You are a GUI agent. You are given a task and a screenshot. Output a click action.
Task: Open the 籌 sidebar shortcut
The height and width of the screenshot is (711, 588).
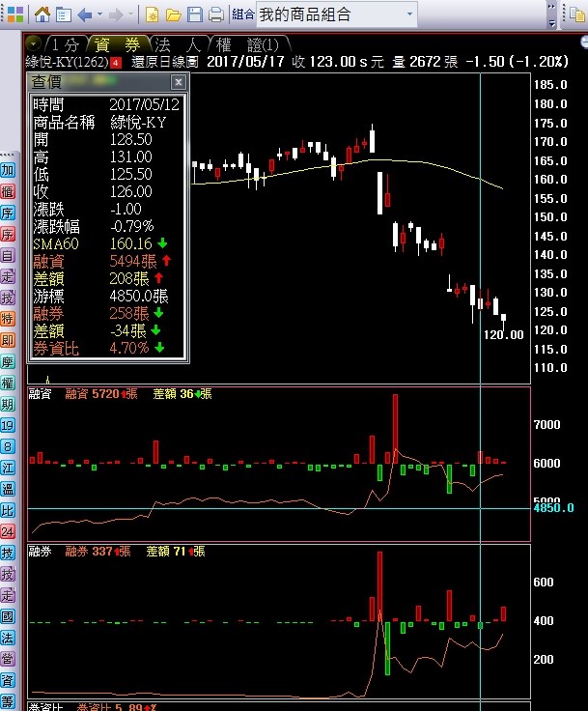click(8, 701)
